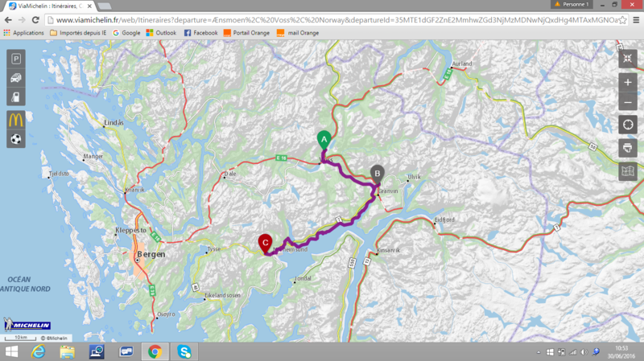The width and height of the screenshot is (644, 361).
Task: Zoom out using the minus button
Action: click(628, 102)
